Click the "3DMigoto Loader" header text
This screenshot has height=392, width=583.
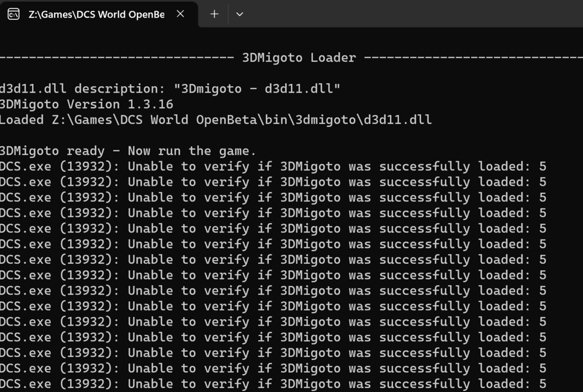tap(298, 58)
